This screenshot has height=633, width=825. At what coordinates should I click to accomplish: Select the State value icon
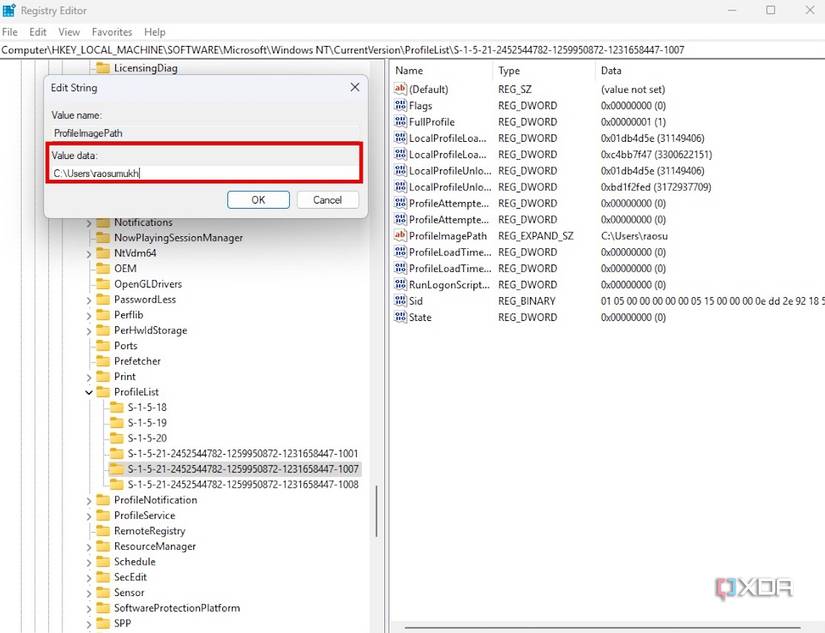pos(400,317)
